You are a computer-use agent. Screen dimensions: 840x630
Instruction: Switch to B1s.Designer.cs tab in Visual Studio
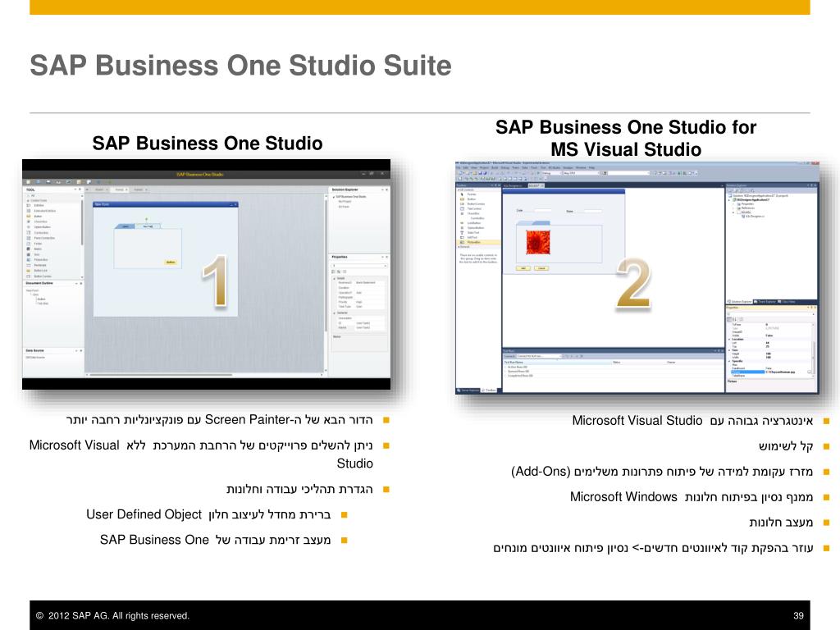tap(513, 185)
